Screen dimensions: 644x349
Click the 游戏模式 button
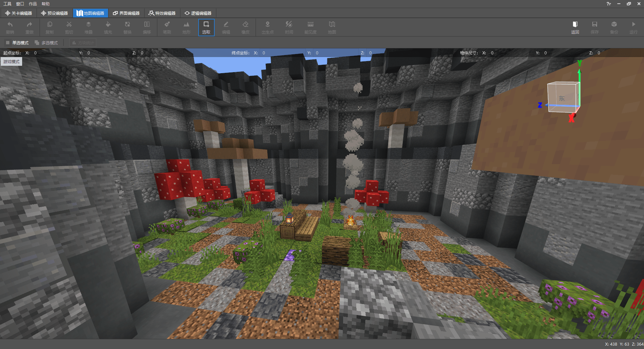pyautogui.click(x=11, y=61)
